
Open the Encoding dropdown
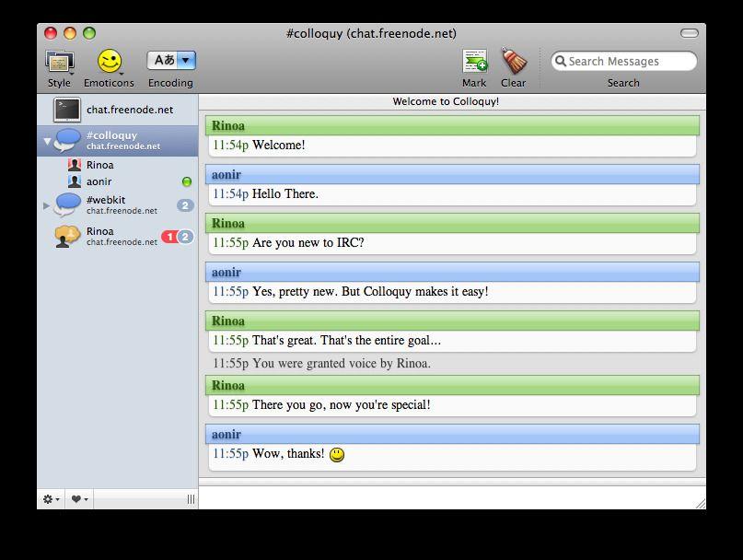coord(171,60)
